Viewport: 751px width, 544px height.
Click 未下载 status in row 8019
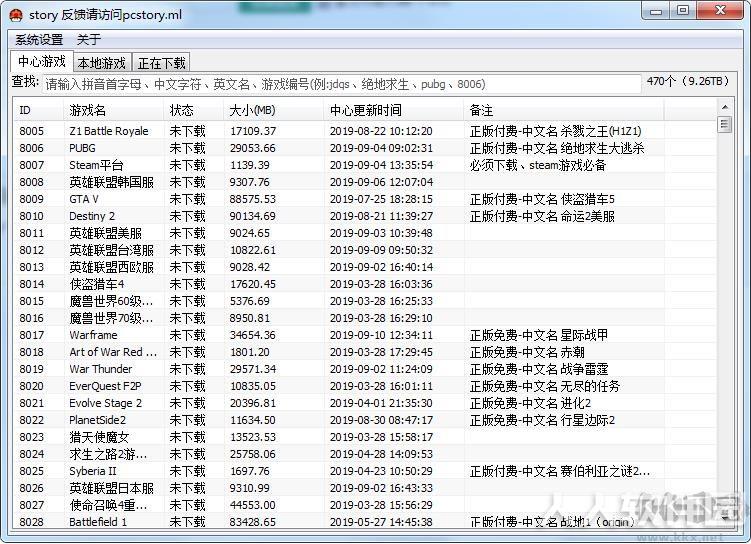tap(187, 369)
